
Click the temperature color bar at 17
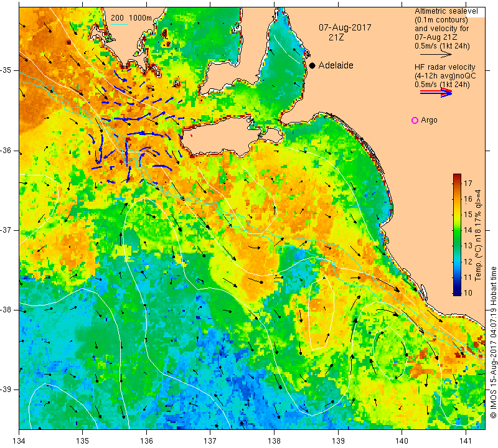point(457,183)
